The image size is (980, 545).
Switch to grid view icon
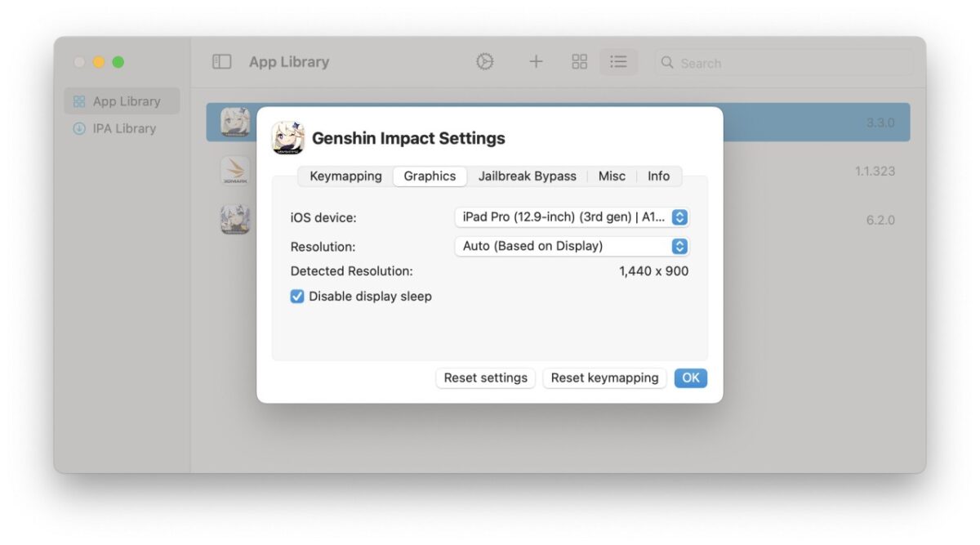tap(580, 62)
